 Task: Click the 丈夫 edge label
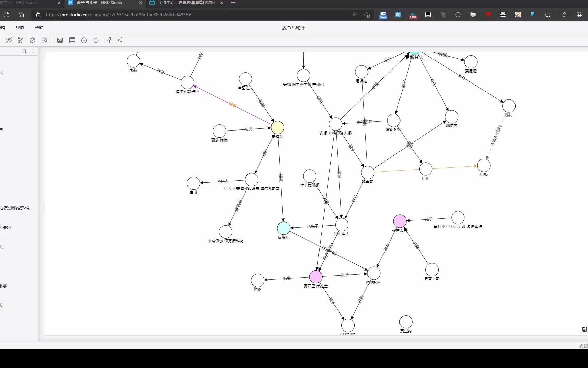(248, 129)
